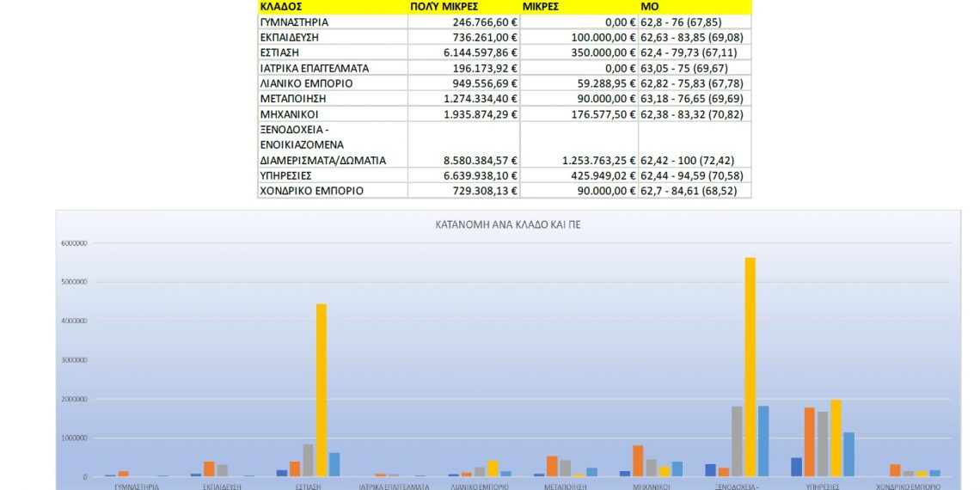Click the ΧΟΝΔΡΙΚΟ ΕΜΠΟΡΙΟ table row label
This screenshot has height=490, width=980.
pos(311,191)
